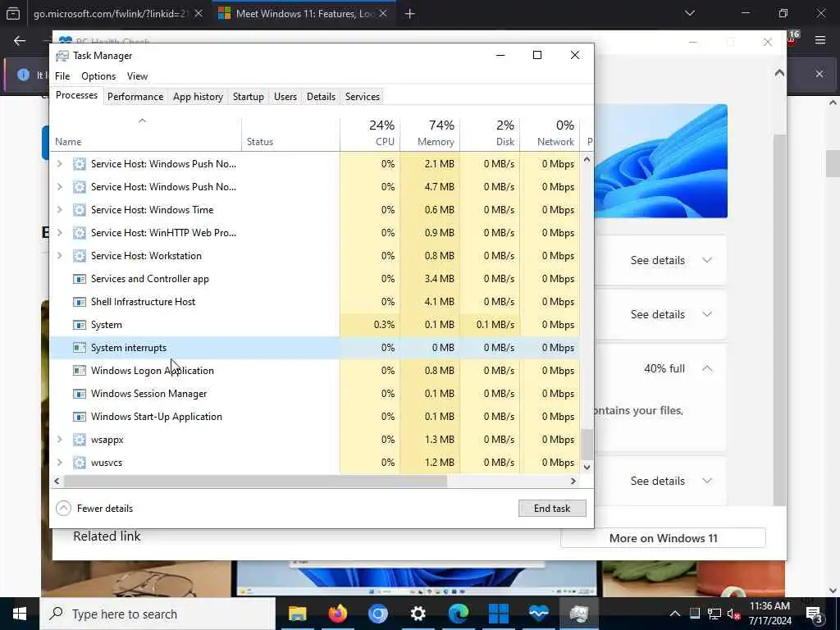Open Firefox from the taskbar

tap(337, 614)
